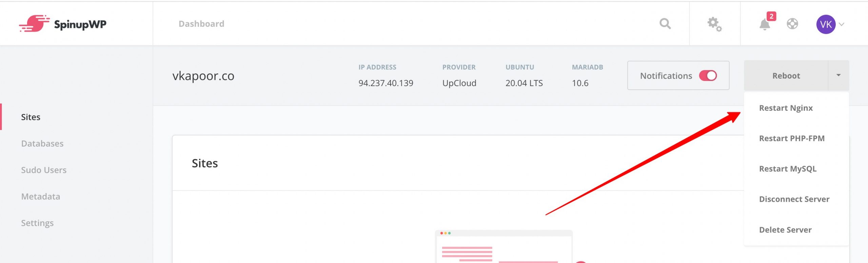Collapse the Reboot dropdown arrow
Screen dimensions: 868x263
click(839, 75)
